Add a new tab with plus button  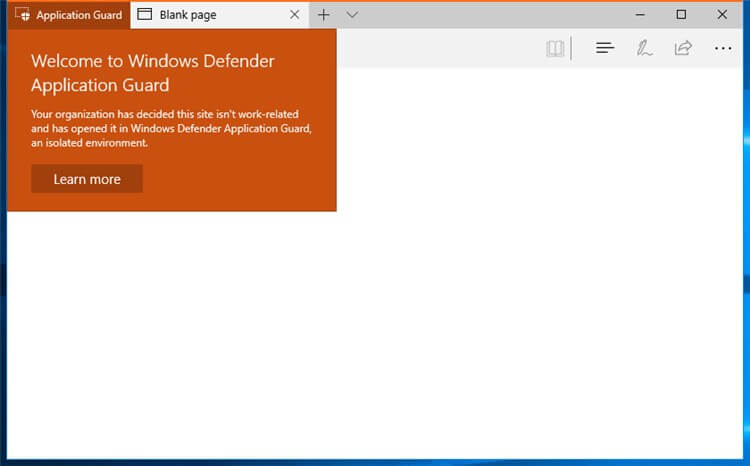click(324, 15)
